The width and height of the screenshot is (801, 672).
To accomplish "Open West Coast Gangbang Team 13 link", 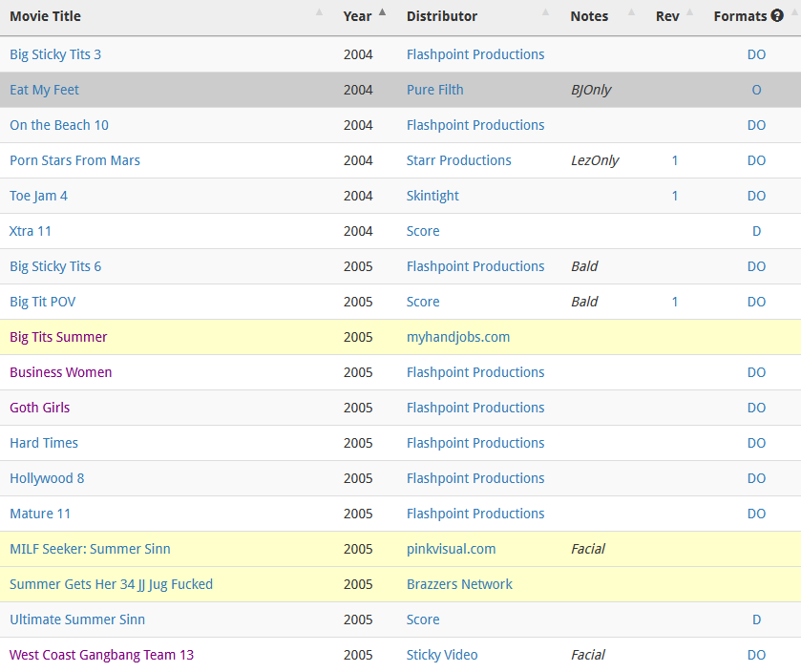I will [101, 655].
